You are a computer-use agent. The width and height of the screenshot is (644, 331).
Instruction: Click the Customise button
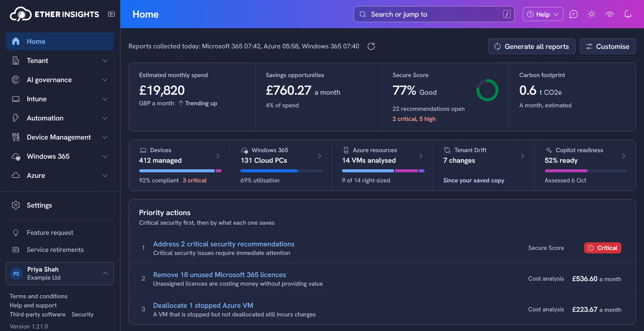tap(608, 46)
